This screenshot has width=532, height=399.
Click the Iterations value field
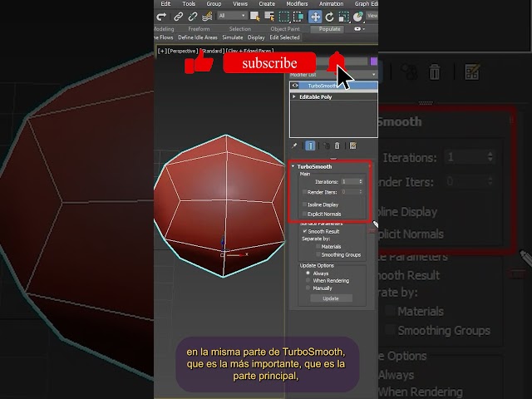pyautogui.click(x=349, y=182)
